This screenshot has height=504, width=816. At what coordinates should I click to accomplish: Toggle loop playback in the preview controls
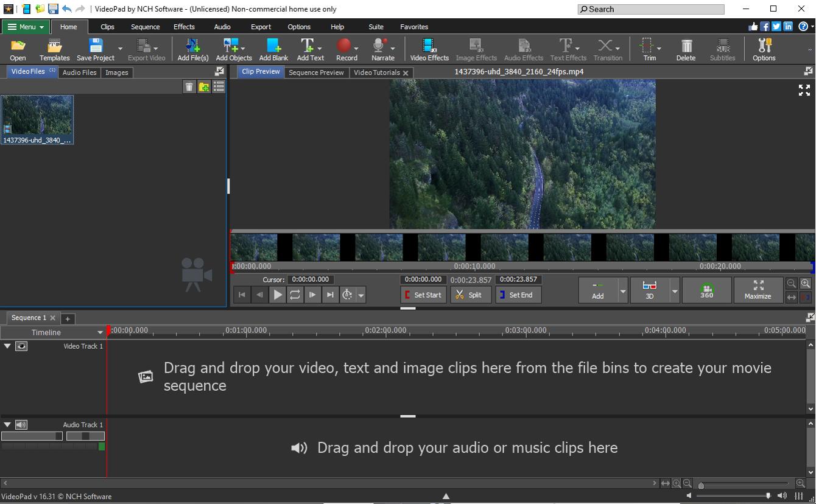tap(295, 295)
